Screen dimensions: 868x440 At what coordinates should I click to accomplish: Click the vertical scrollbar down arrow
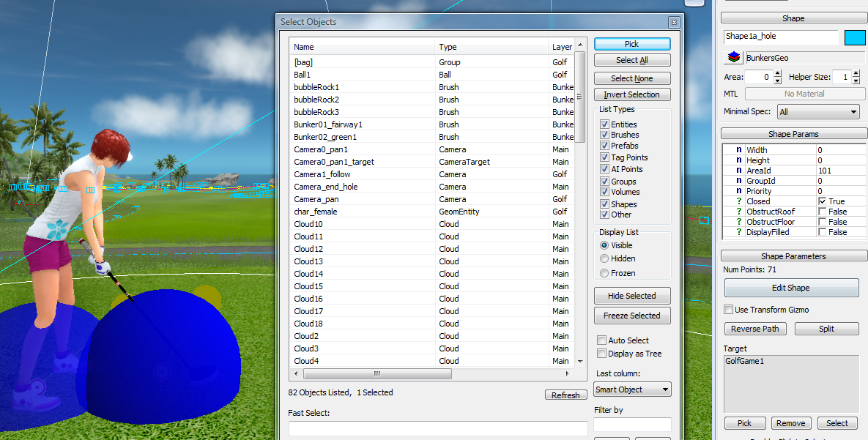tap(580, 362)
